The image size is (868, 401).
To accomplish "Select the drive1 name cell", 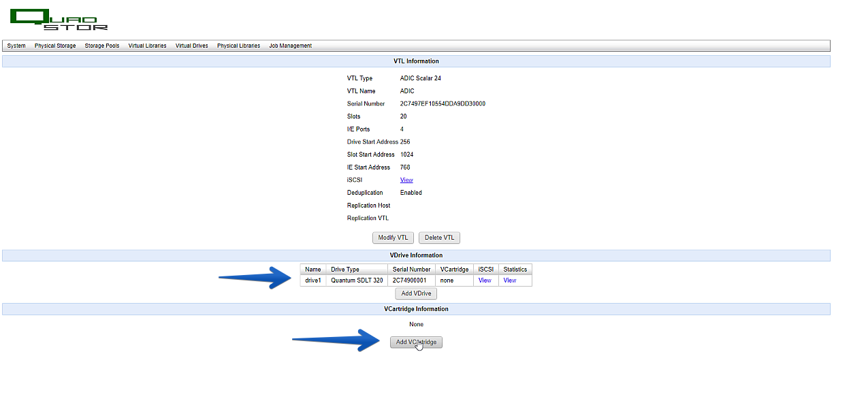I will (313, 280).
